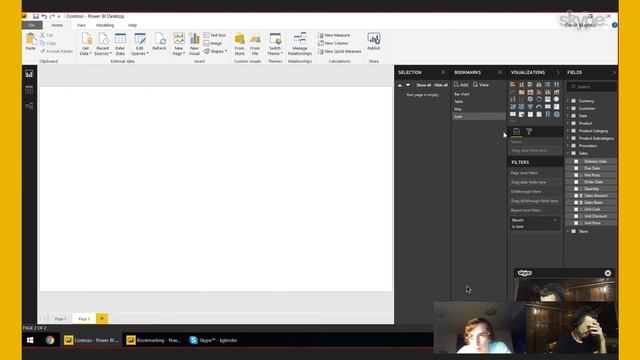Click the Add bookmark button
The width and height of the screenshot is (640, 360).
[x=461, y=85]
